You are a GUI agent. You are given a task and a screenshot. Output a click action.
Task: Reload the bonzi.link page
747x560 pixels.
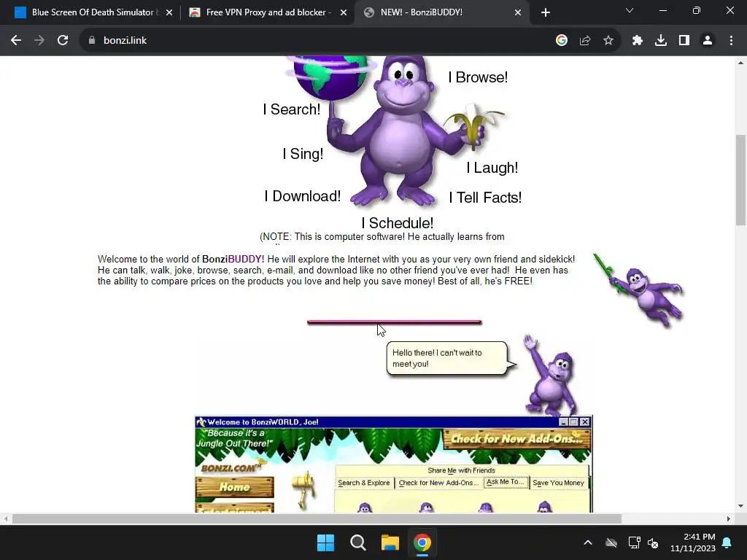click(63, 41)
